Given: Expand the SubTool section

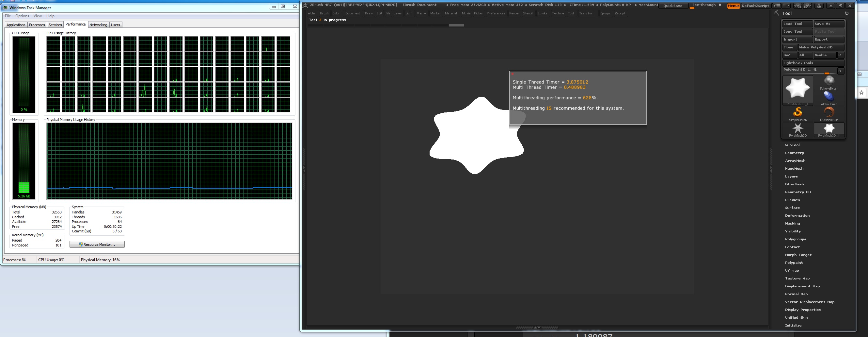Looking at the screenshot, I should click(792, 145).
